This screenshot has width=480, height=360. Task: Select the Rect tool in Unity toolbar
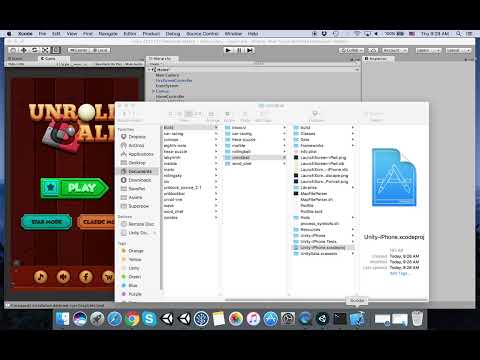(56, 50)
